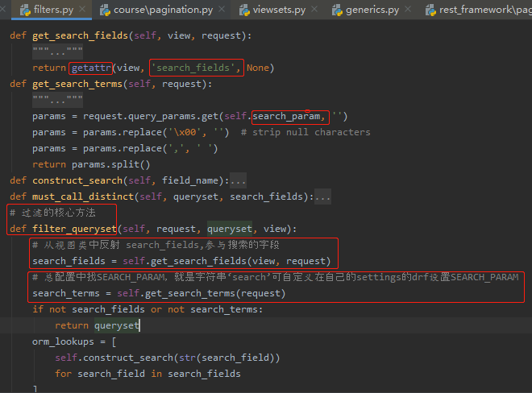Click the comment about reflecting search_fields from view
The height and width of the screenshot is (393, 532).
156,245
